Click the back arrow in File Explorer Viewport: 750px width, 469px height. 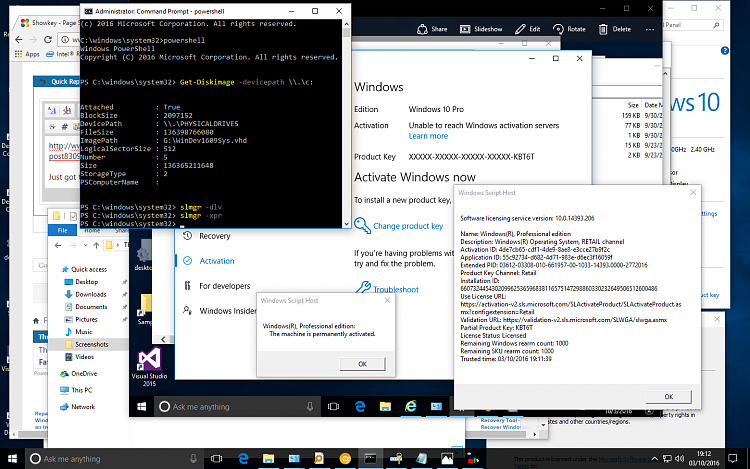pos(58,245)
